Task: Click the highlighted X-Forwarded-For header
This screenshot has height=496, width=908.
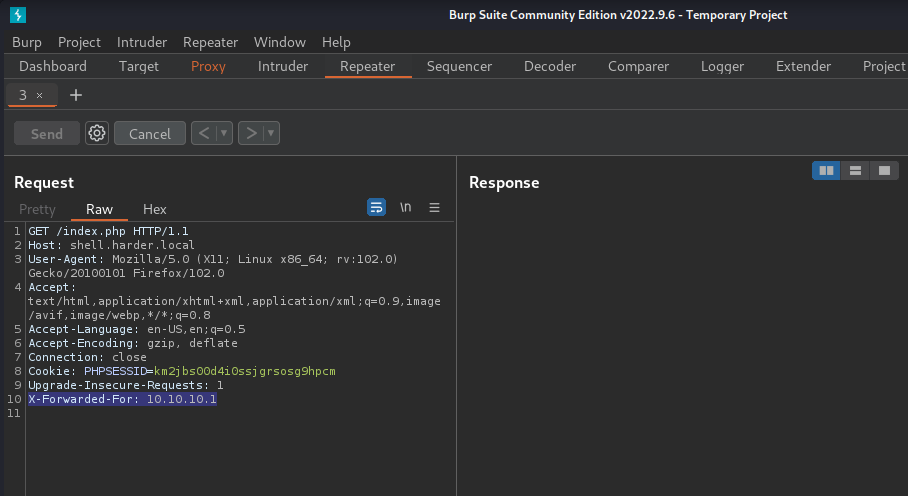Action: tap(122, 399)
